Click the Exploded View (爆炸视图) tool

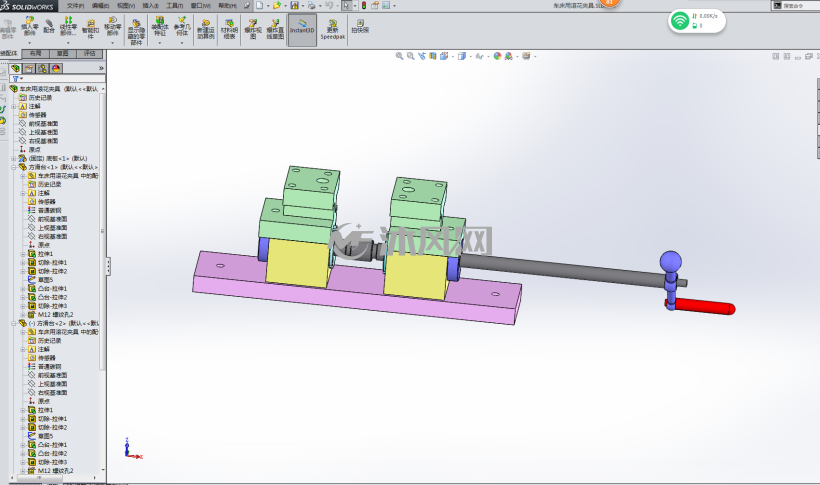click(x=253, y=29)
